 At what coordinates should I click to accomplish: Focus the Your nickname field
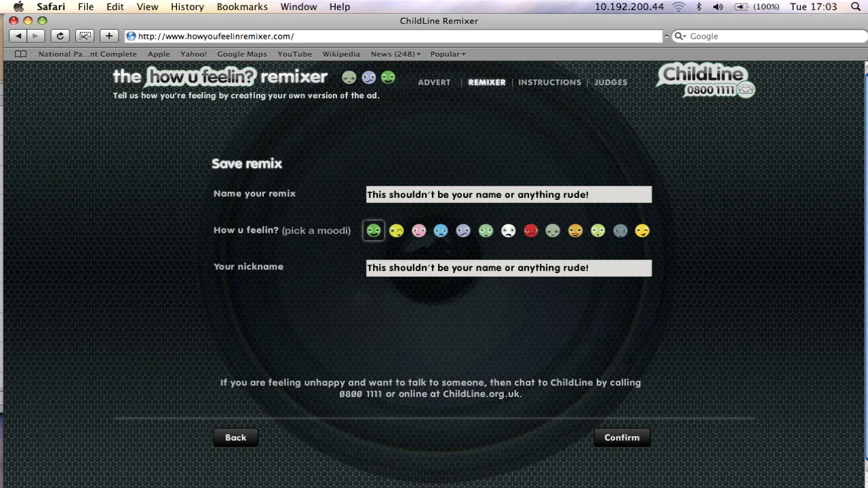point(509,268)
